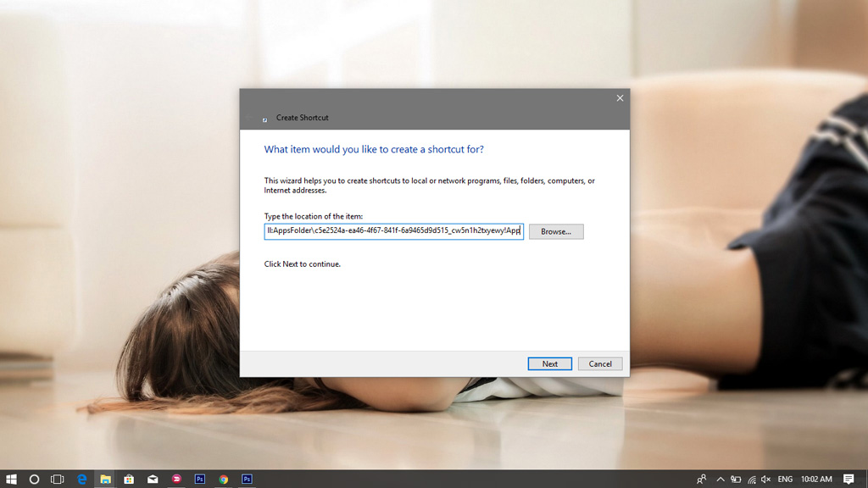This screenshot has height=488, width=868.
Task: Open Cortana search circle icon
Action: click(34, 480)
